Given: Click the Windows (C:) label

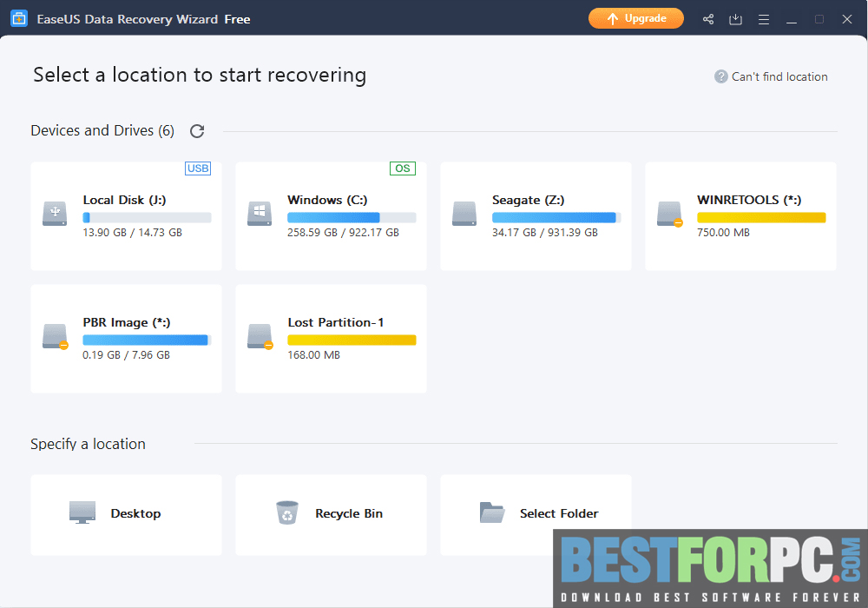Looking at the screenshot, I should pos(327,200).
